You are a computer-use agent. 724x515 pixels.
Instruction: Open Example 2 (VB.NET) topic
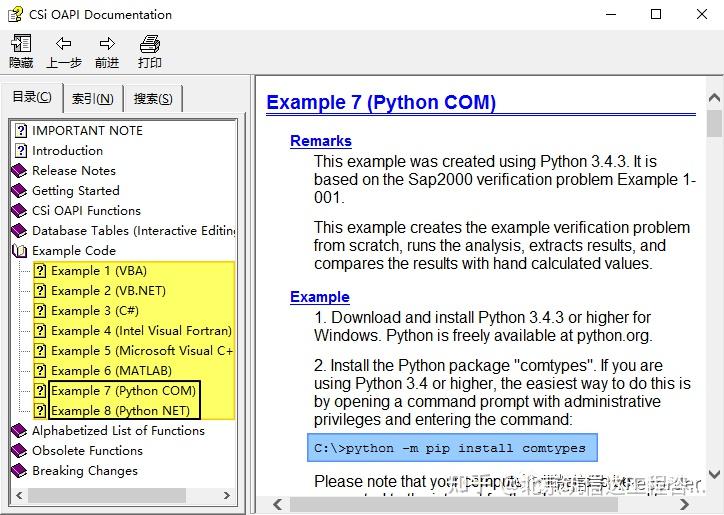[x=109, y=291]
